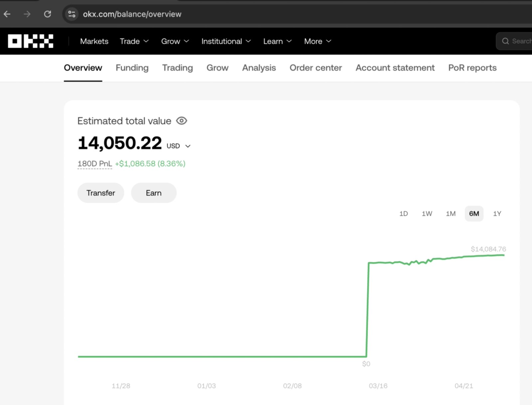Click the Search field
The height and width of the screenshot is (405, 532).
click(x=514, y=41)
